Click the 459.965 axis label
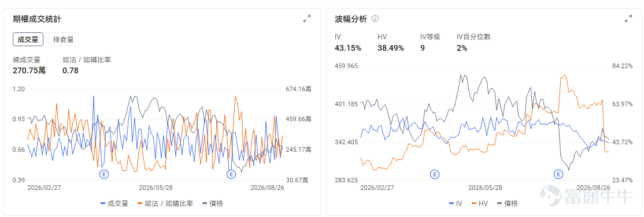The width and height of the screenshot is (644, 217). click(x=347, y=66)
